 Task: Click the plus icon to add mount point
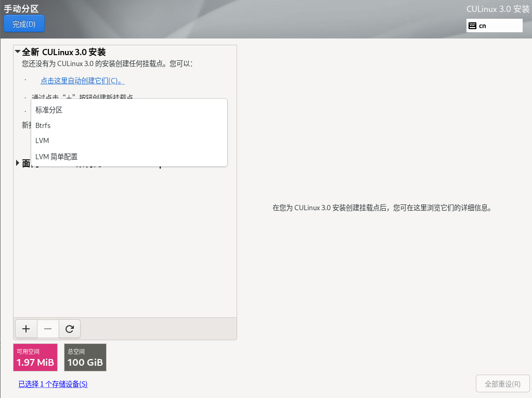click(x=26, y=329)
